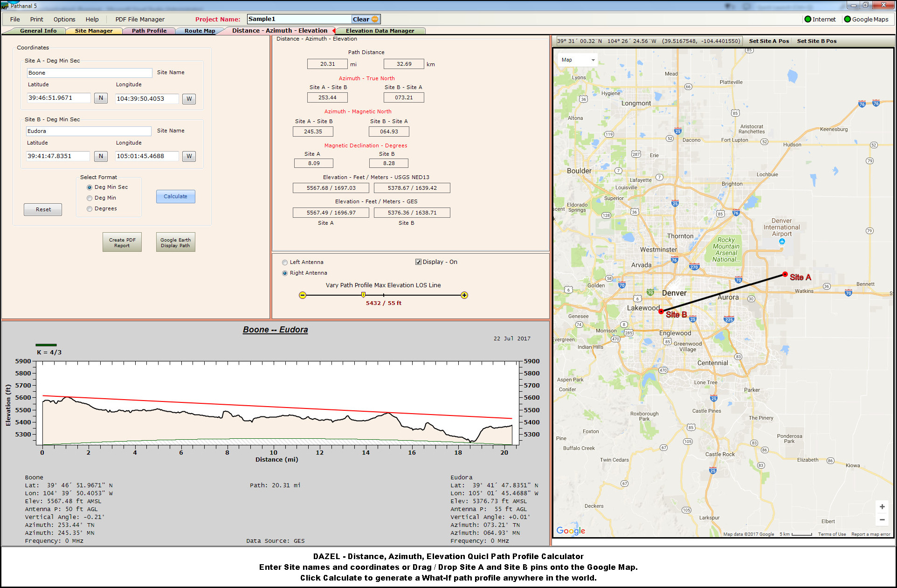The image size is (897, 588).
Task: Switch to the Path Profile tab
Action: tap(149, 31)
